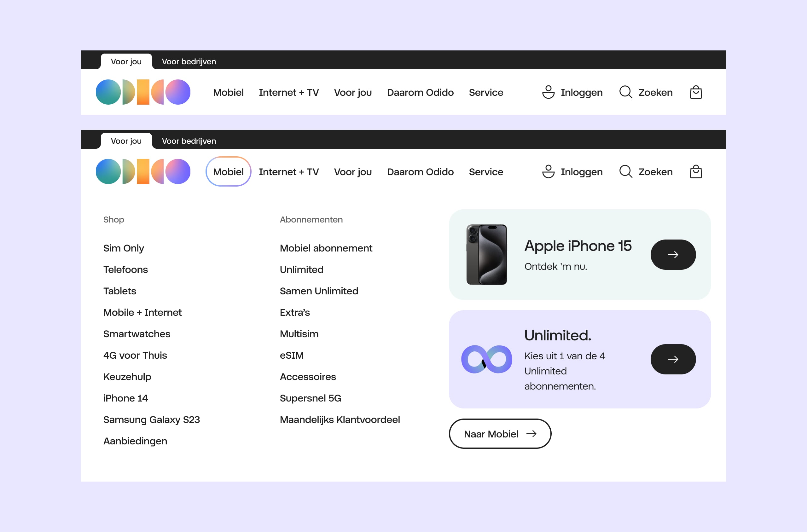Select the 'iPhone 14' link

click(x=125, y=398)
